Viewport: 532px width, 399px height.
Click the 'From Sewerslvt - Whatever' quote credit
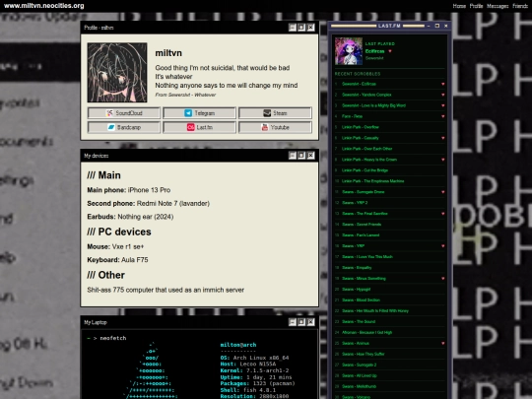pyautogui.click(x=185, y=95)
